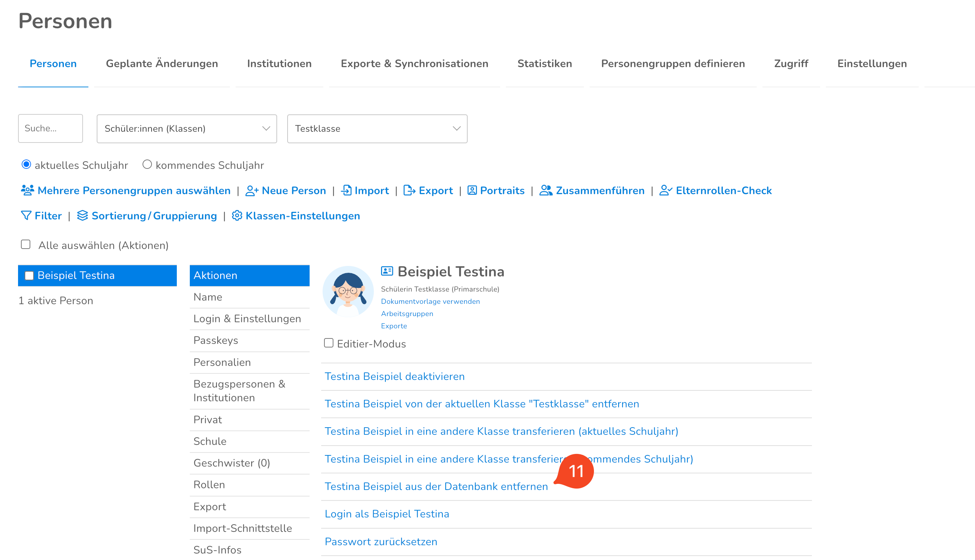The width and height of the screenshot is (975, 560).
Task: Click the Import arrow icon
Action: click(346, 191)
